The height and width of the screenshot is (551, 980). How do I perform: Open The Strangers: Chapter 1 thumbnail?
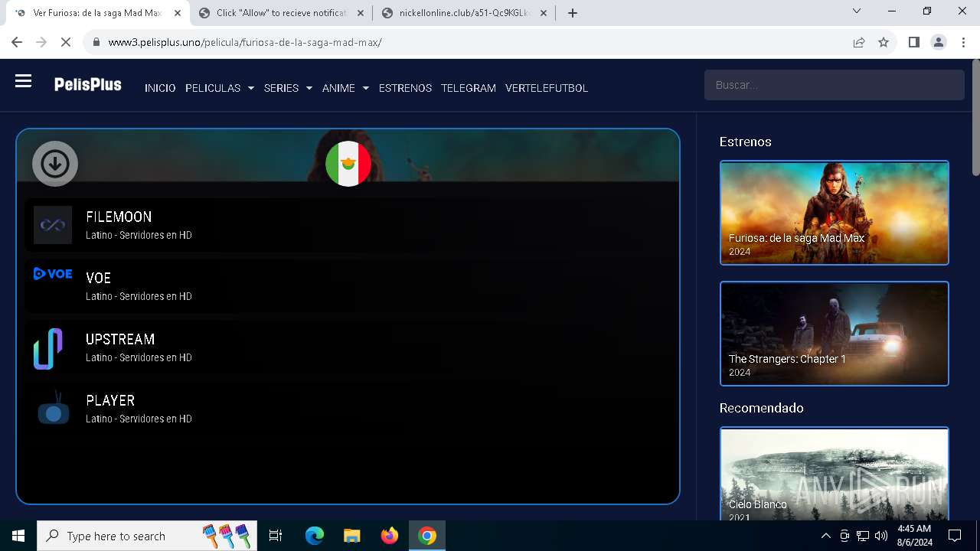(x=835, y=334)
